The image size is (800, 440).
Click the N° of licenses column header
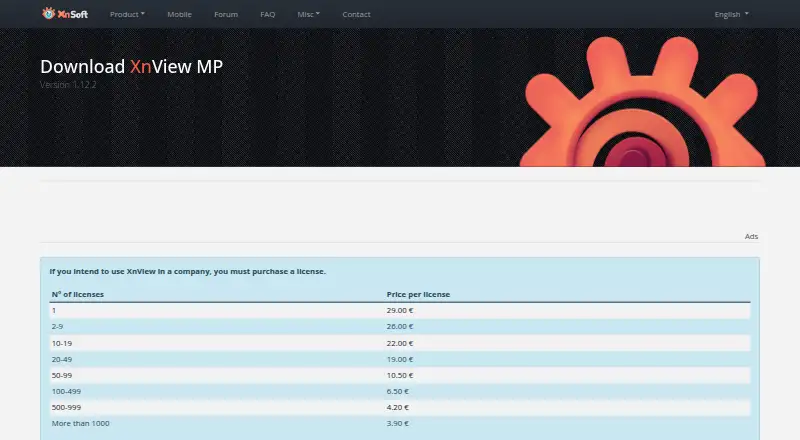tap(78, 294)
